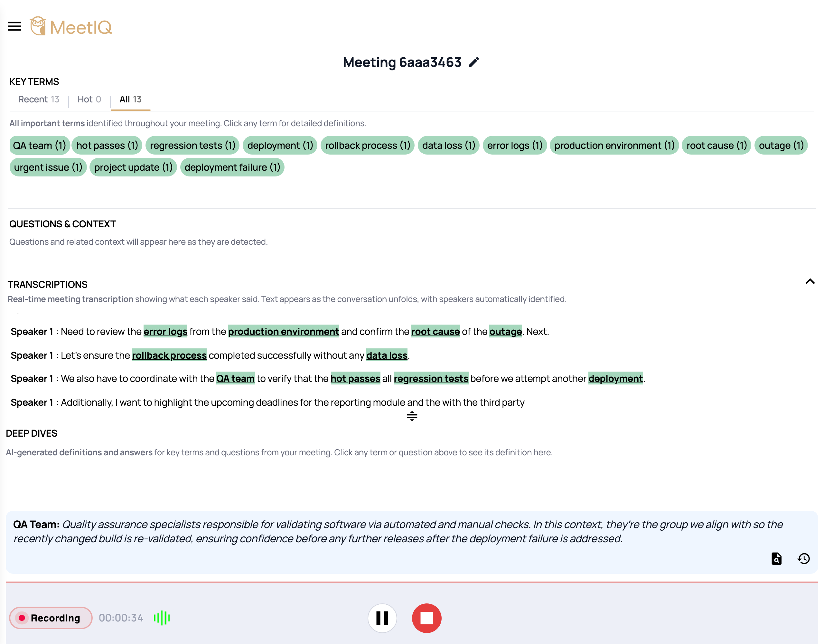Open the urgent issue (1) chip
The height and width of the screenshot is (644, 824).
point(48,167)
